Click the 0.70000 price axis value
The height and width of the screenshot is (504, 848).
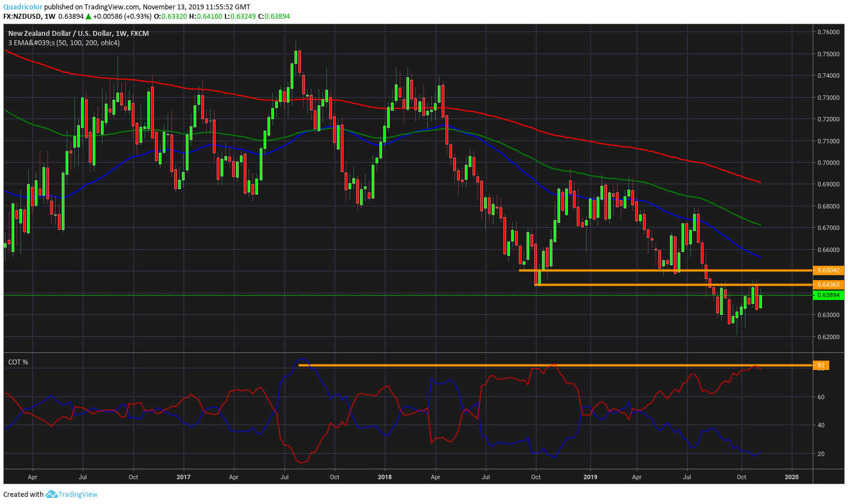tap(828, 163)
